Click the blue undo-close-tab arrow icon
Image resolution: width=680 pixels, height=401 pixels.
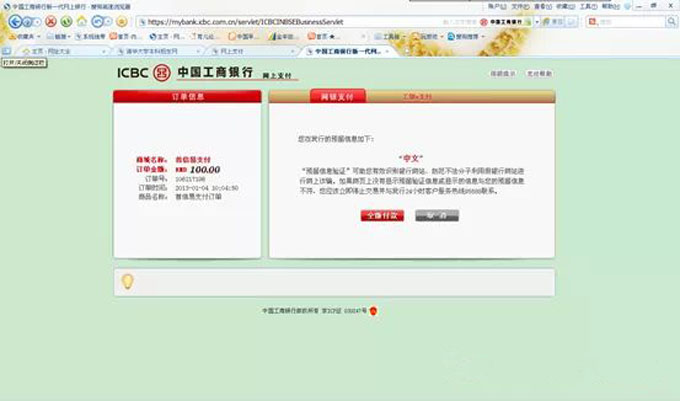tap(98, 21)
